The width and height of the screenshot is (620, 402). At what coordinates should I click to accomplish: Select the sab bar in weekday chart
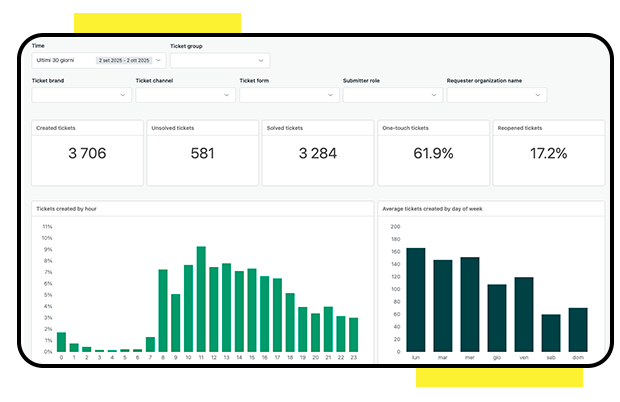(551, 333)
